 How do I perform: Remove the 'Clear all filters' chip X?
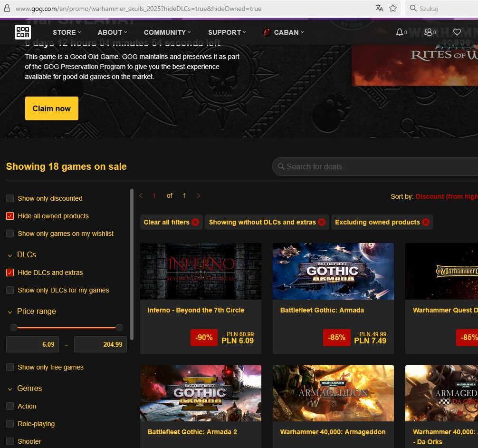[195, 222]
